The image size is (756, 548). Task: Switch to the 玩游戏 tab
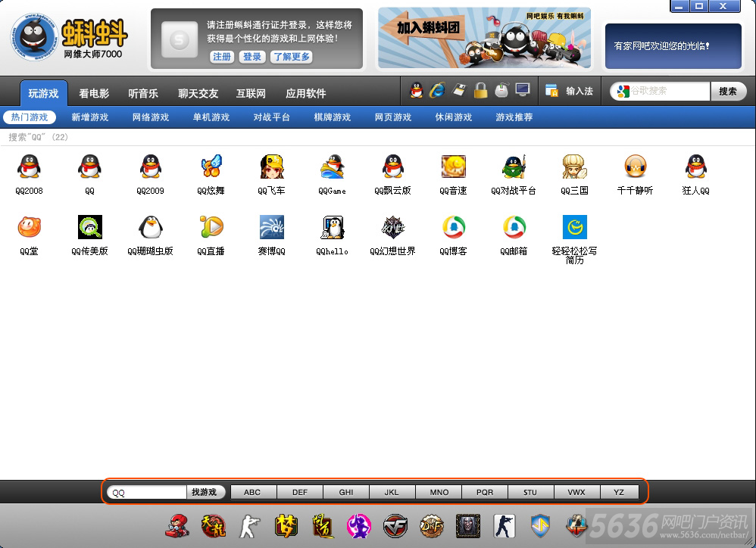coord(43,93)
